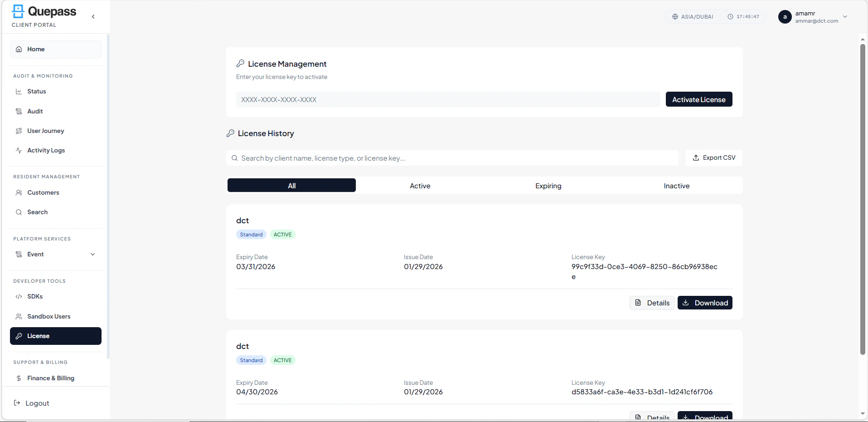The height and width of the screenshot is (422, 868).
Task: Click the Activate License button
Action: (x=699, y=99)
